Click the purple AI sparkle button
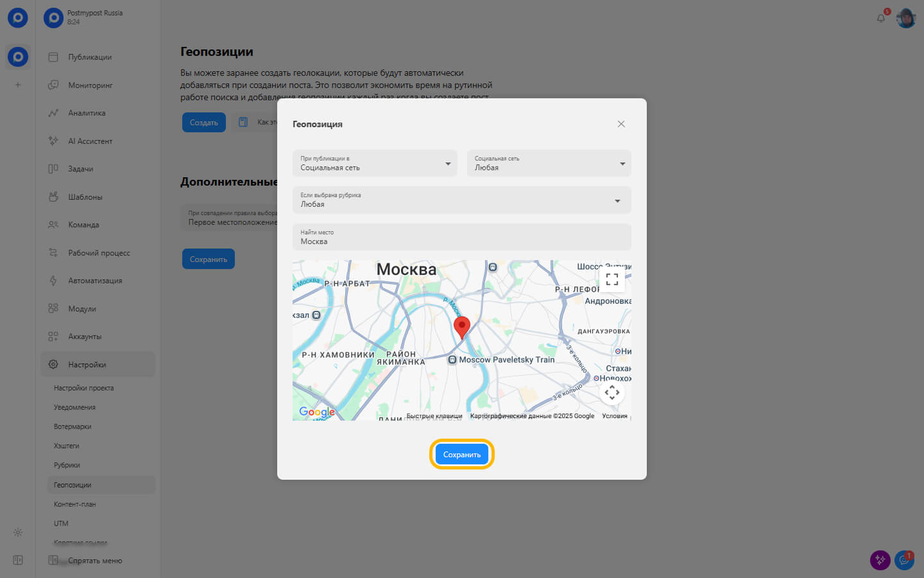 click(880, 560)
